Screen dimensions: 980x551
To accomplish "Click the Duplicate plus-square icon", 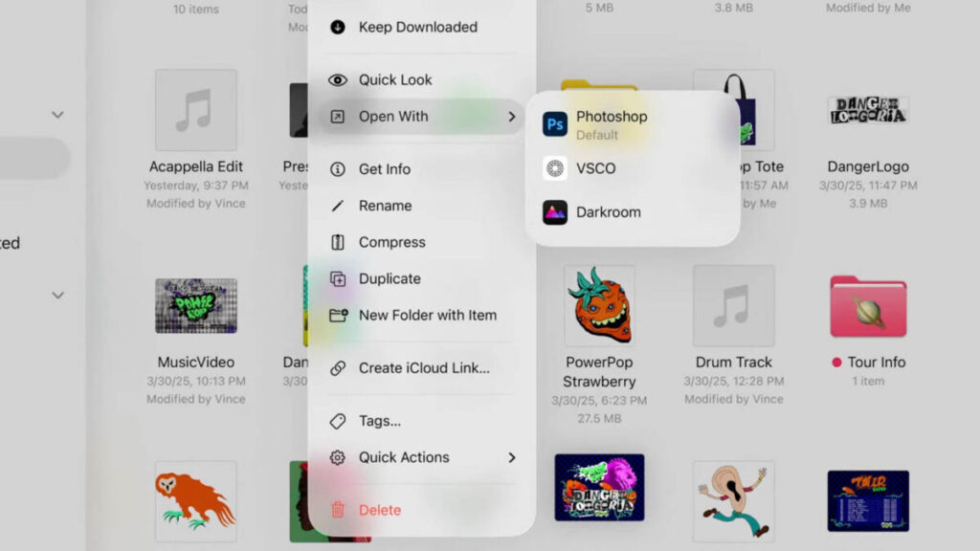I will point(338,278).
